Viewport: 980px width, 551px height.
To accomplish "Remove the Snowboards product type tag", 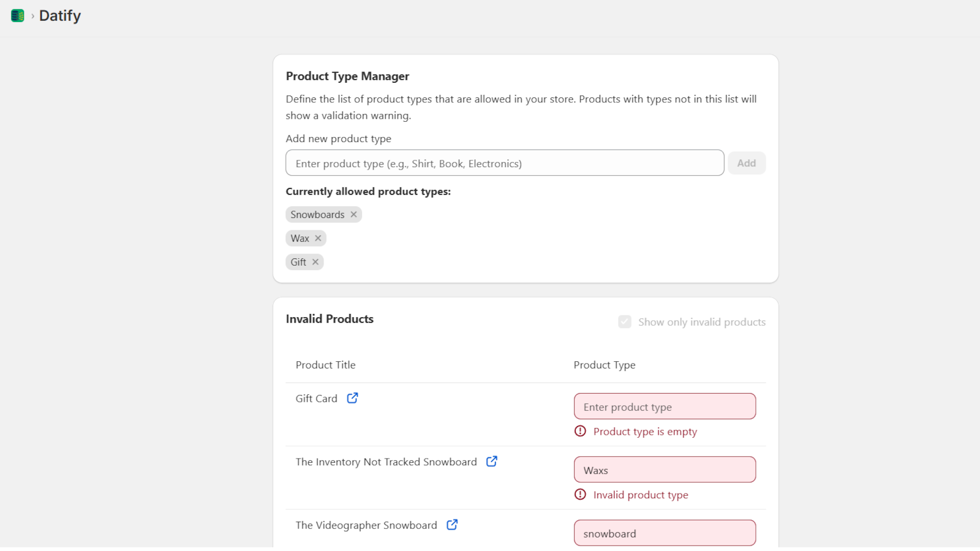I will point(354,214).
